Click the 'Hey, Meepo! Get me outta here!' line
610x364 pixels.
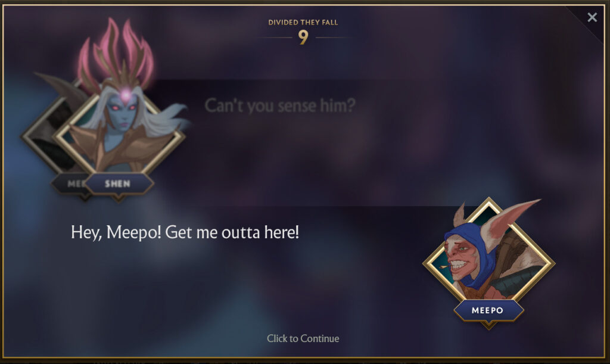click(x=185, y=232)
